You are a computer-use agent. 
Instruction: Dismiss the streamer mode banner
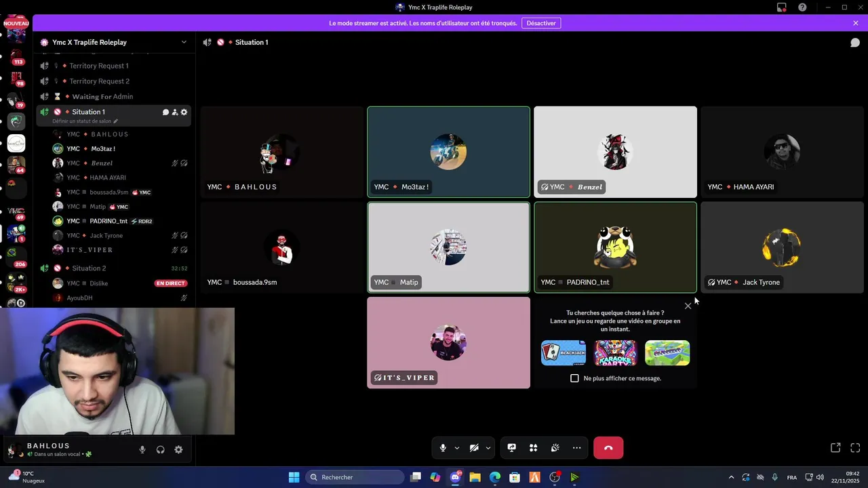(856, 23)
